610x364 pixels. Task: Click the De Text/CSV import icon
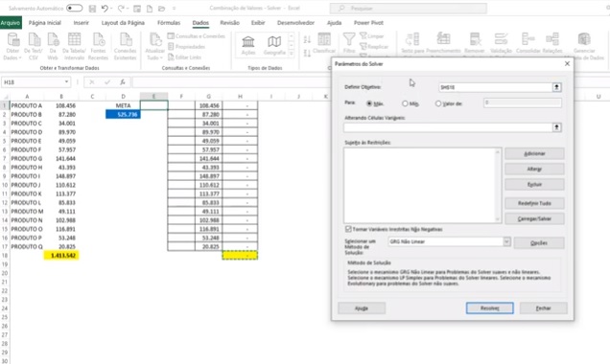coord(34,40)
